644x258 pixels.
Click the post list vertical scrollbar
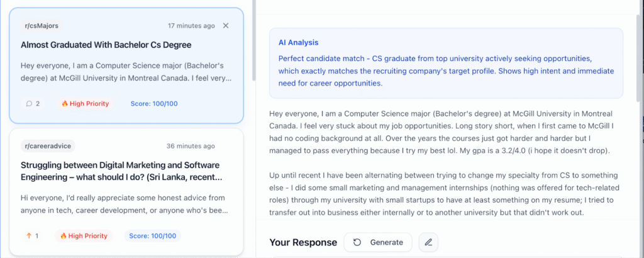point(254,40)
